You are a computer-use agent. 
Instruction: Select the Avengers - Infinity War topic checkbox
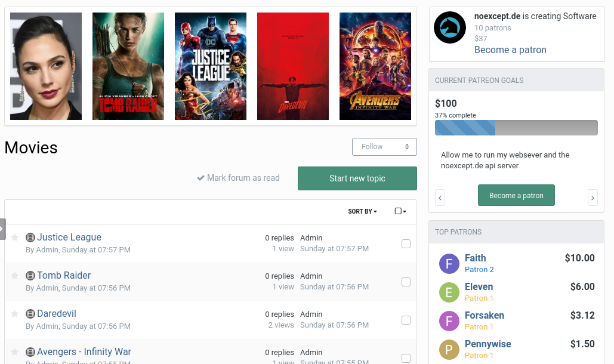coord(406,358)
